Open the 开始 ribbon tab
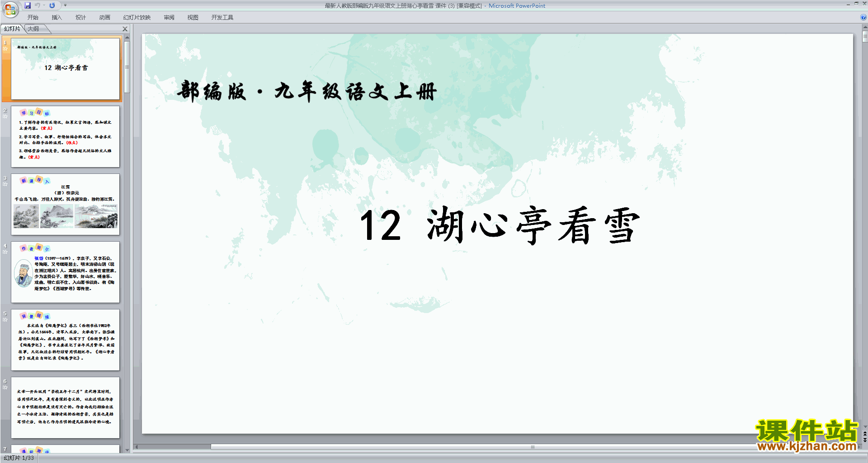Viewport: 868px width, 463px height. (33, 18)
